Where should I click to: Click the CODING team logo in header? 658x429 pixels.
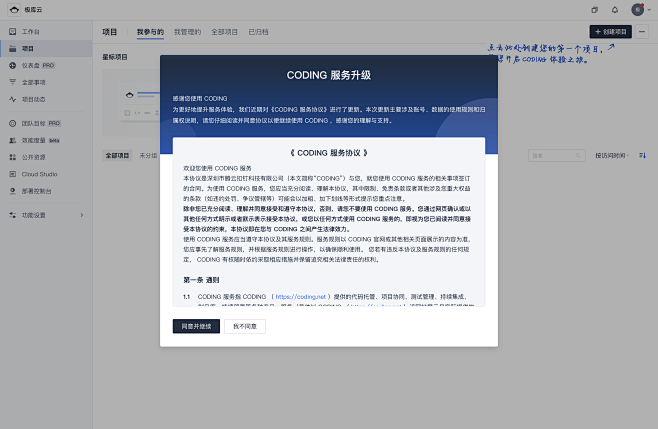click(x=14, y=10)
